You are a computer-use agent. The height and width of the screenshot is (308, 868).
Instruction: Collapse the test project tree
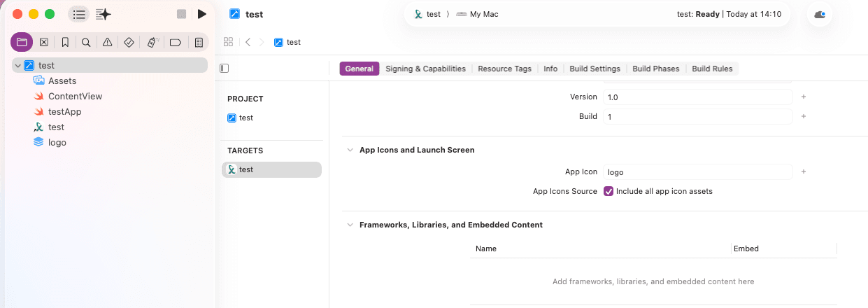[17, 66]
